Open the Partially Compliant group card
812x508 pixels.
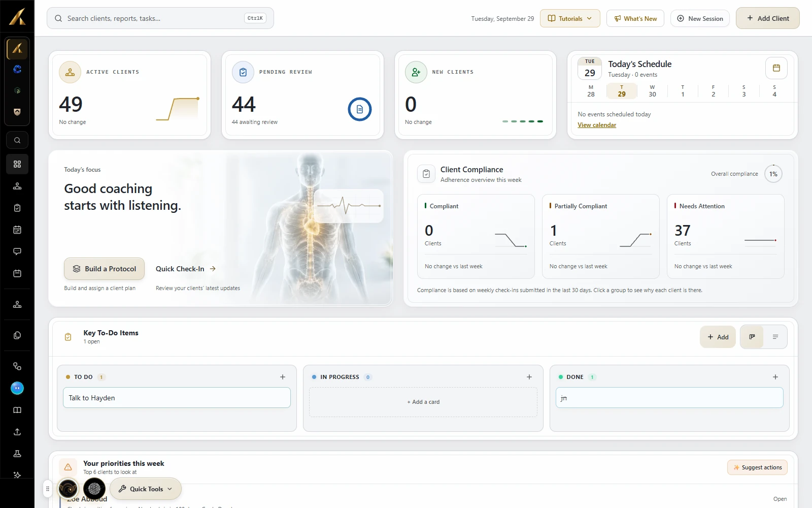pyautogui.click(x=601, y=236)
